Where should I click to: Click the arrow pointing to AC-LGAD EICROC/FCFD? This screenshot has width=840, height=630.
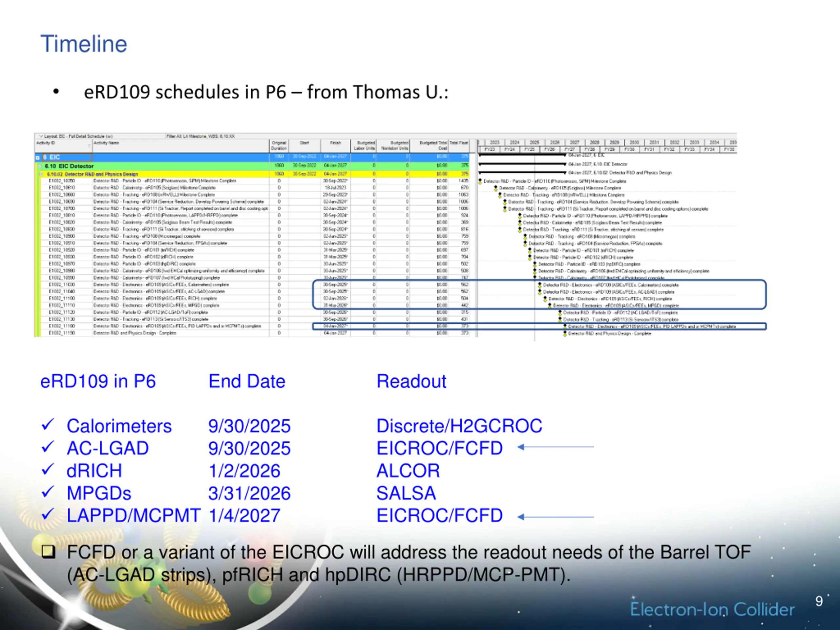coord(556,447)
